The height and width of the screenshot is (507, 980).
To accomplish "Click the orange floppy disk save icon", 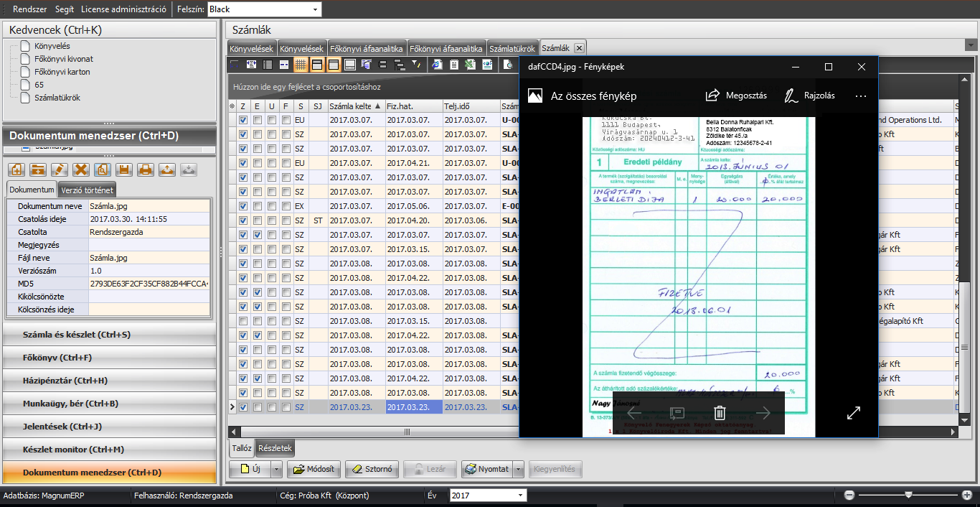I will pos(124,170).
